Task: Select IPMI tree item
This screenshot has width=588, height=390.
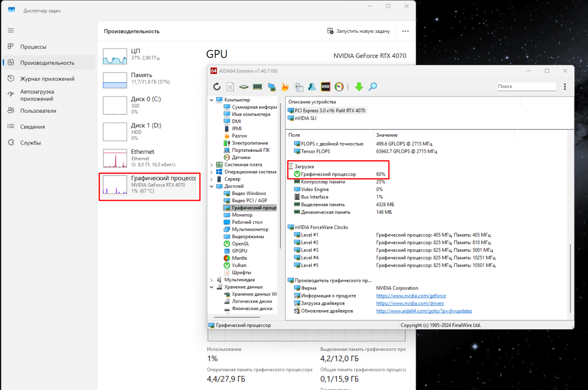Action: pos(233,128)
